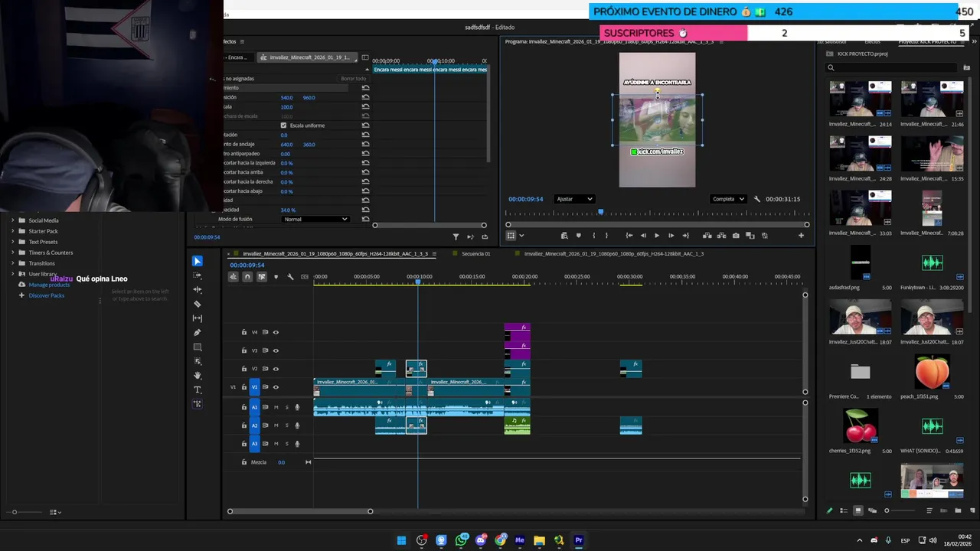Select the Type text tool

[197, 390]
